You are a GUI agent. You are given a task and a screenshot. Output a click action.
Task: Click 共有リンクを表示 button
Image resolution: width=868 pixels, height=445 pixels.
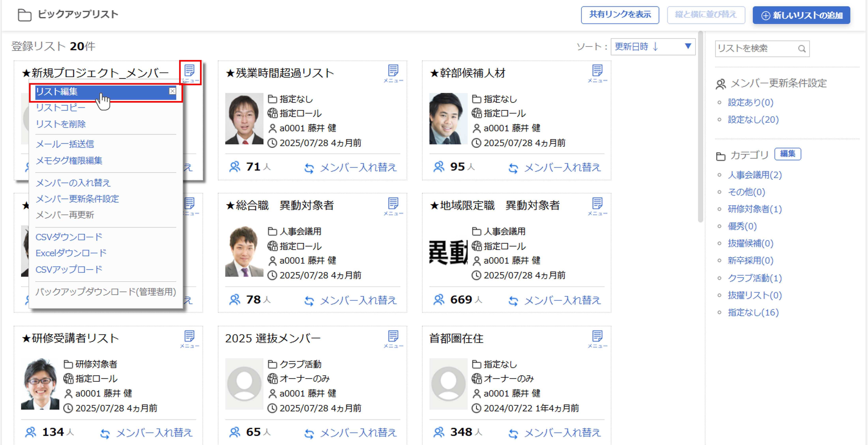(x=620, y=15)
